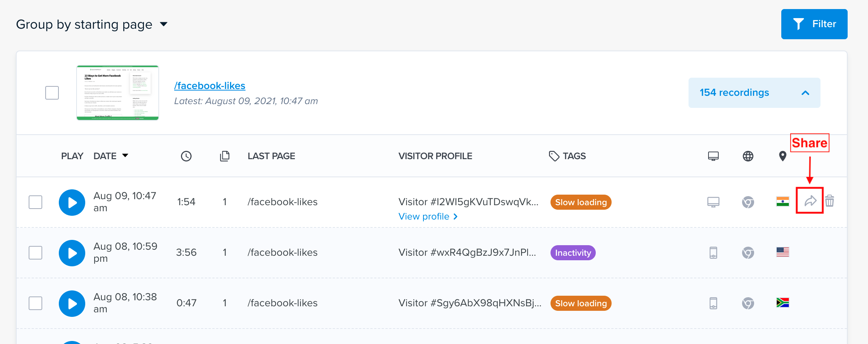Click Chrome browser icon in Aug 09 row

pyautogui.click(x=748, y=202)
